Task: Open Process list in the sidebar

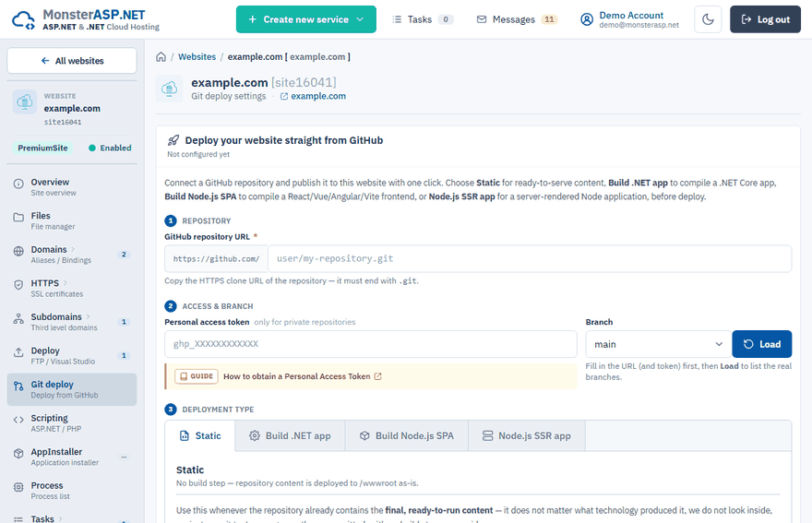Action: point(72,491)
